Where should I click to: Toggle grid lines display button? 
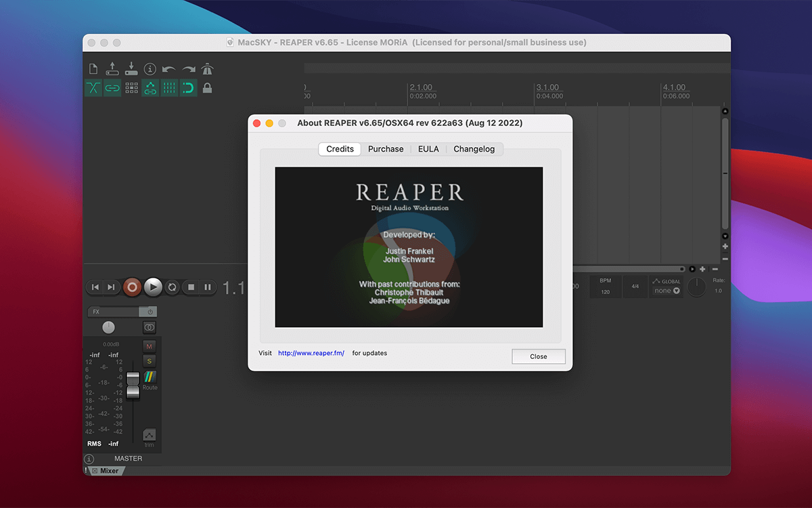(169, 88)
